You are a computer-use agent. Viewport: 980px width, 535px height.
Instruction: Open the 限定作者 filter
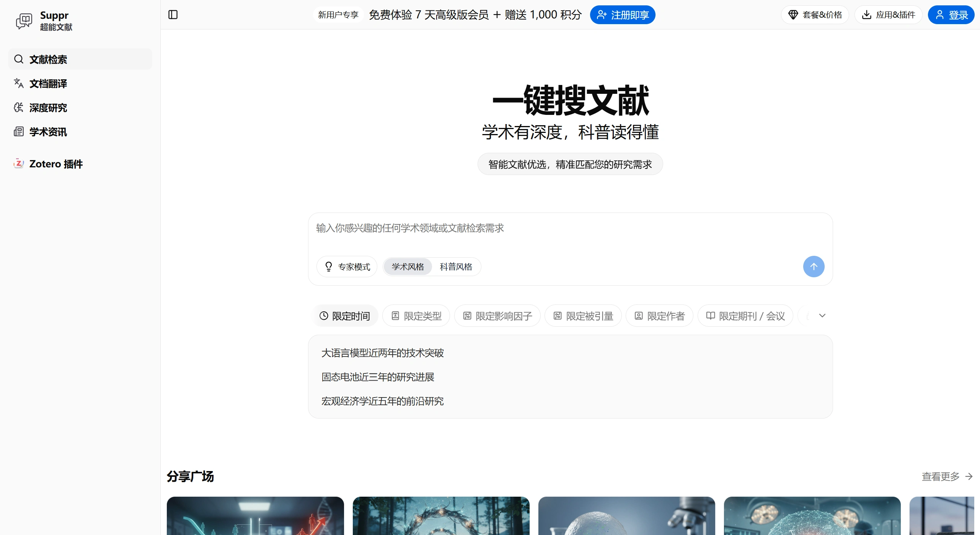(660, 316)
